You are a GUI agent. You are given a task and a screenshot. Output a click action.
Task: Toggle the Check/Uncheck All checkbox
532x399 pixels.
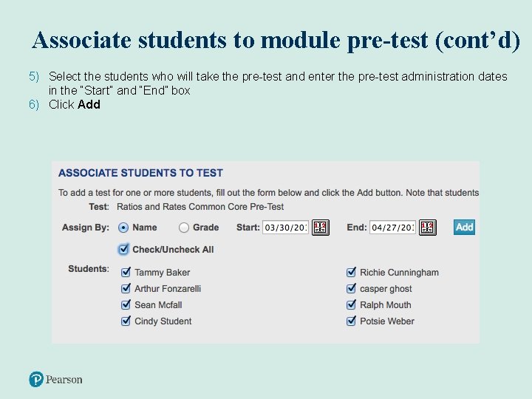tap(123, 249)
